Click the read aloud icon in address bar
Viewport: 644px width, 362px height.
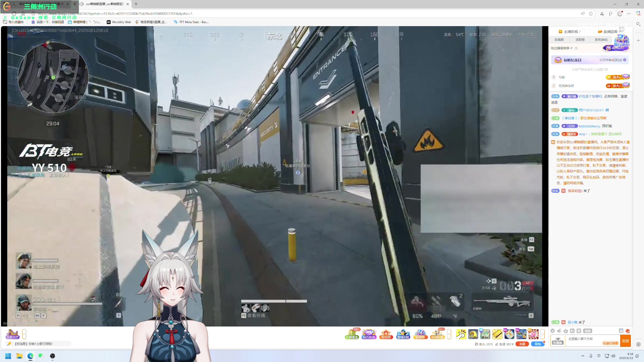(583, 14)
